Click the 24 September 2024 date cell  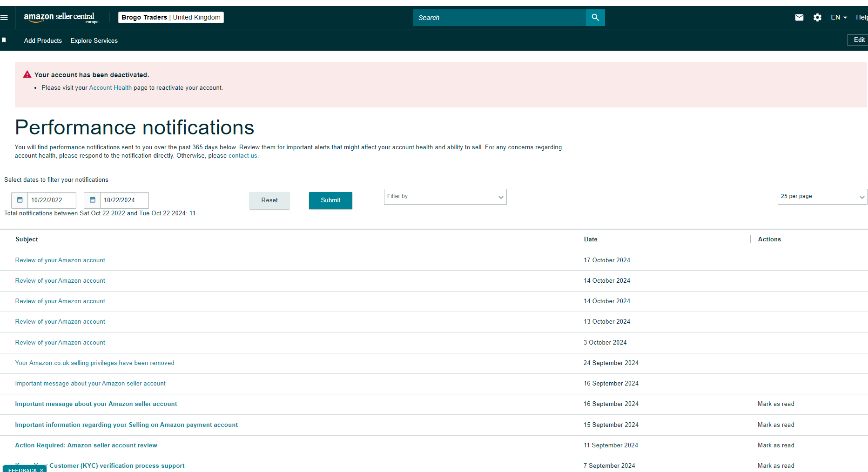[x=611, y=363]
